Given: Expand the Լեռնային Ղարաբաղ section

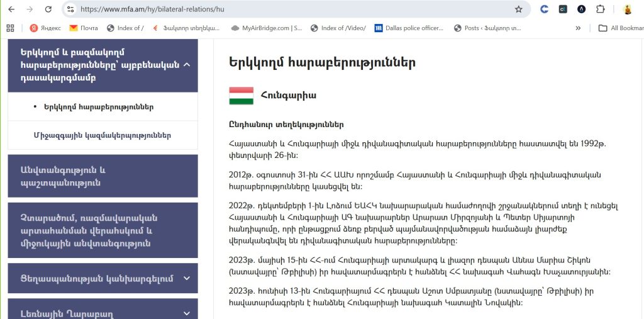Looking at the screenshot, I should [x=187, y=313].
